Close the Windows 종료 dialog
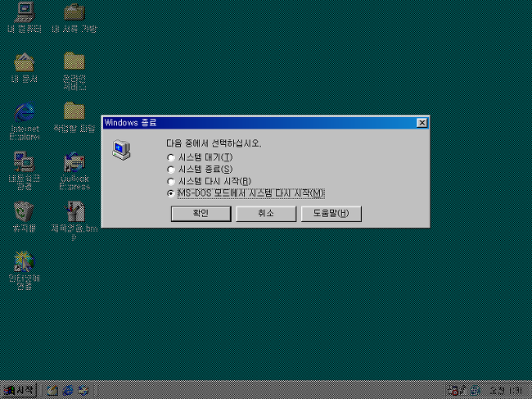This screenshot has height=399, width=532. click(x=422, y=123)
